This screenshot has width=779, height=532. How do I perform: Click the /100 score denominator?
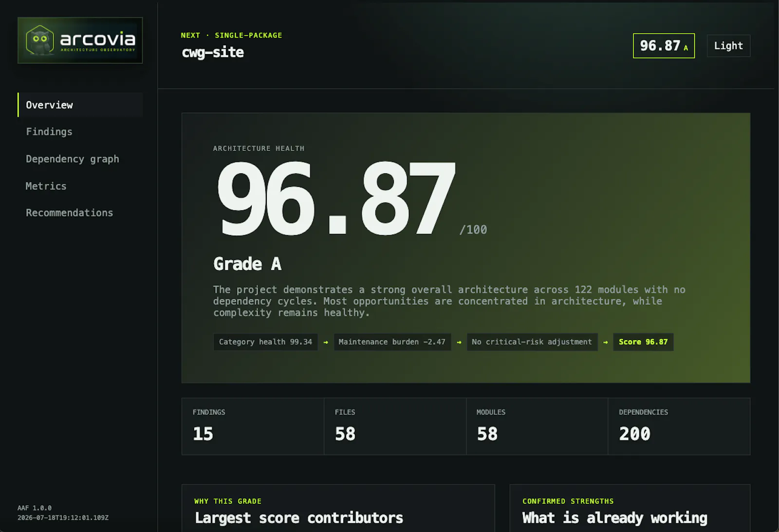473,230
